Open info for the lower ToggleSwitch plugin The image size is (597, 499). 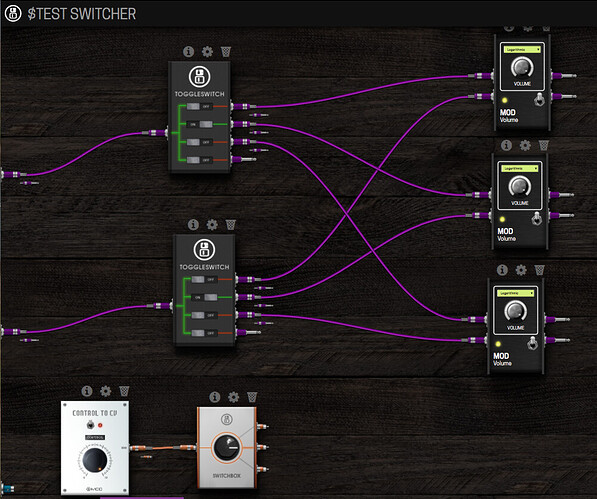(193, 225)
